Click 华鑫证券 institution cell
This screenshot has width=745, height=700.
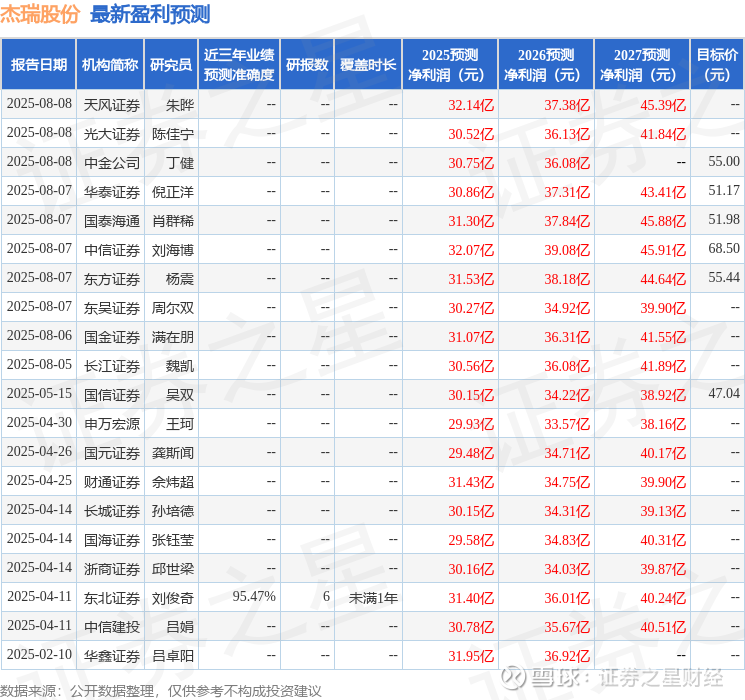(x=112, y=656)
